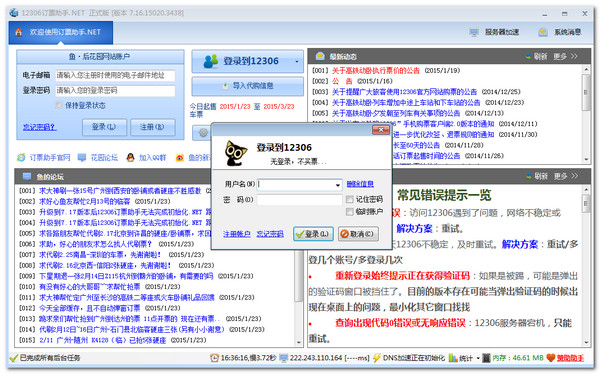600x374 pixels.
Task: Click the refresh icon in 最新动态 header
Action: 528,57
